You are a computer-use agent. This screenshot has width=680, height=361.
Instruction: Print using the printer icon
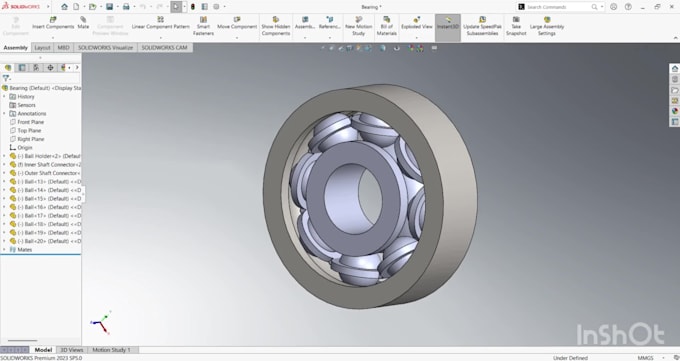[126, 7]
